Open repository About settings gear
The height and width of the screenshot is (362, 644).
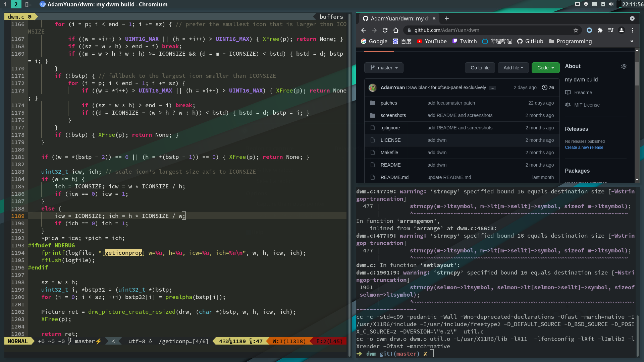tap(624, 66)
